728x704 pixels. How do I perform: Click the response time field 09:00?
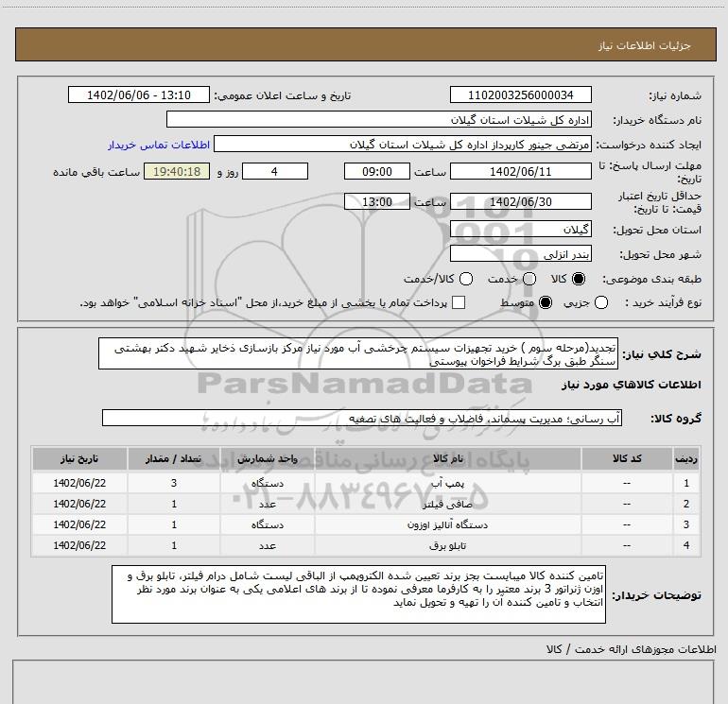[x=377, y=172]
